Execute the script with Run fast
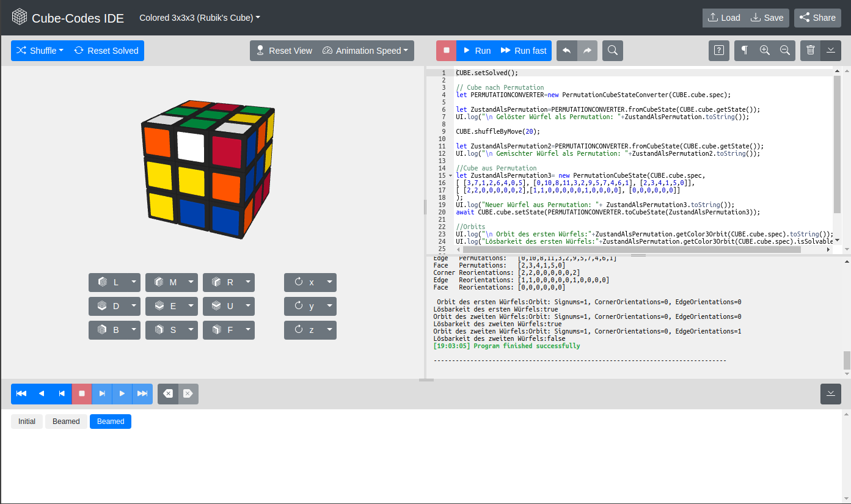 pos(523,51)
